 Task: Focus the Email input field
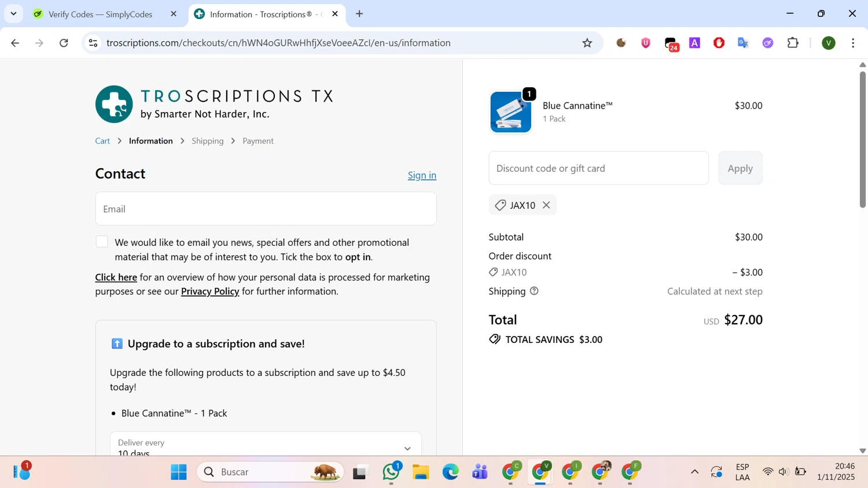point(266,209)
